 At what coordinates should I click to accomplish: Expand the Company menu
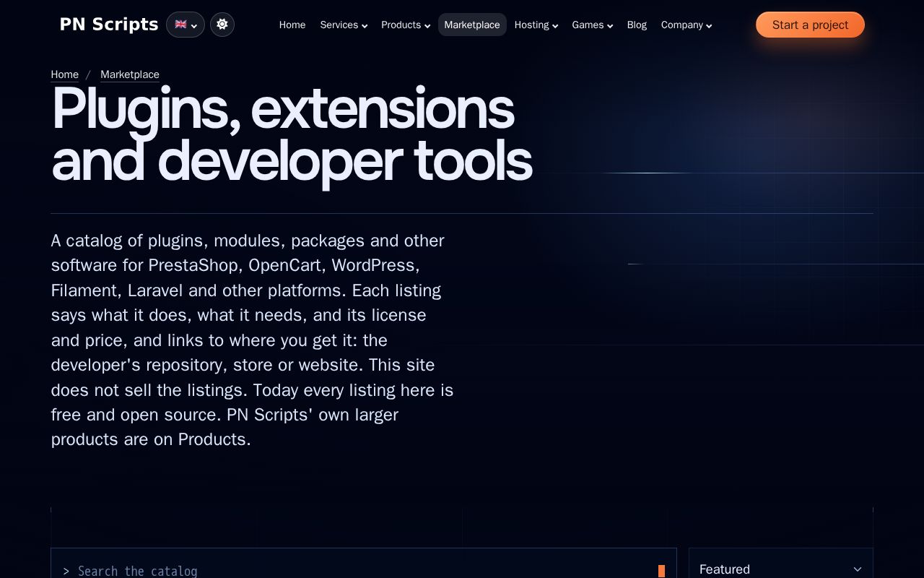[687, 25]
